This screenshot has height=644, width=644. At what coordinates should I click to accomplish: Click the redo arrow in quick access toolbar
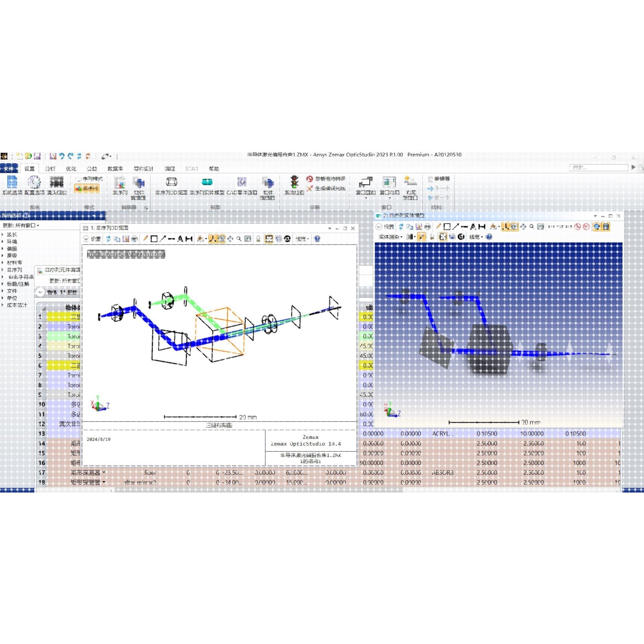tap(70, 156)
